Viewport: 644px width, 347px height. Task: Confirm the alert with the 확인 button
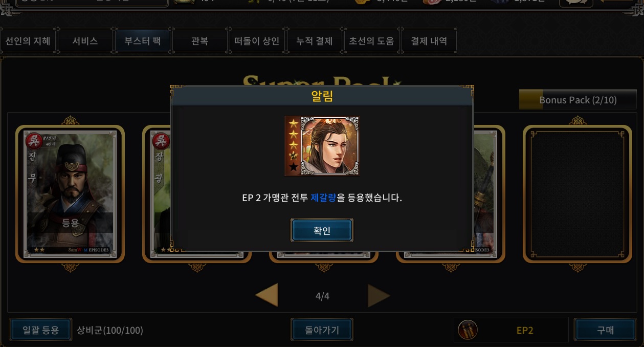tap(322, 230)
